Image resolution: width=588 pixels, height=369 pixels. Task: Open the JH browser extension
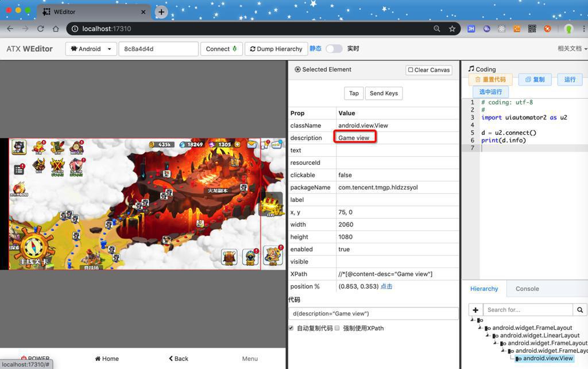click(471, 29)
